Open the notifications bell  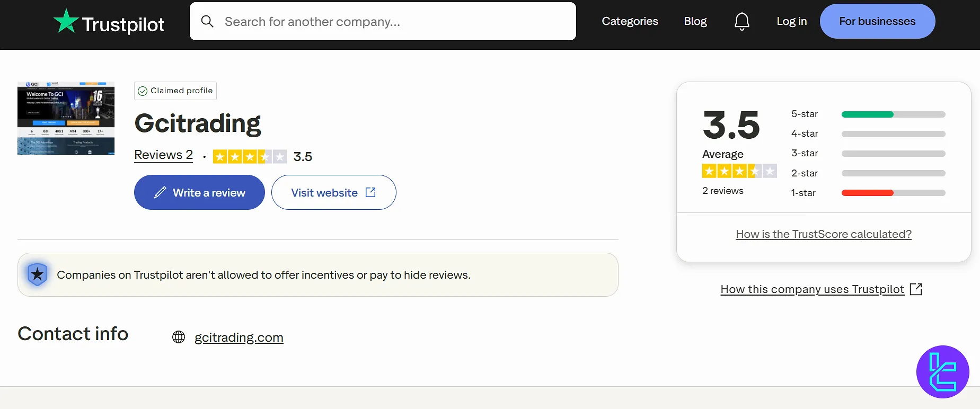pos(741,21)
